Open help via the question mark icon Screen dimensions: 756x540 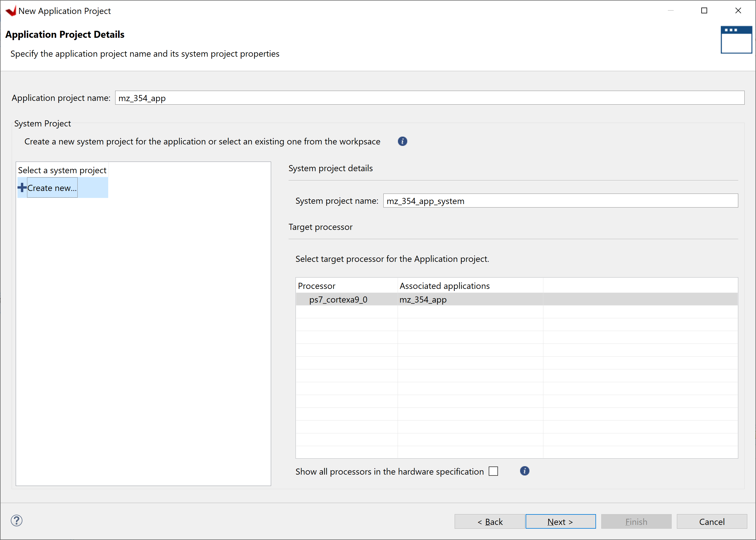[x=17, y=521]
